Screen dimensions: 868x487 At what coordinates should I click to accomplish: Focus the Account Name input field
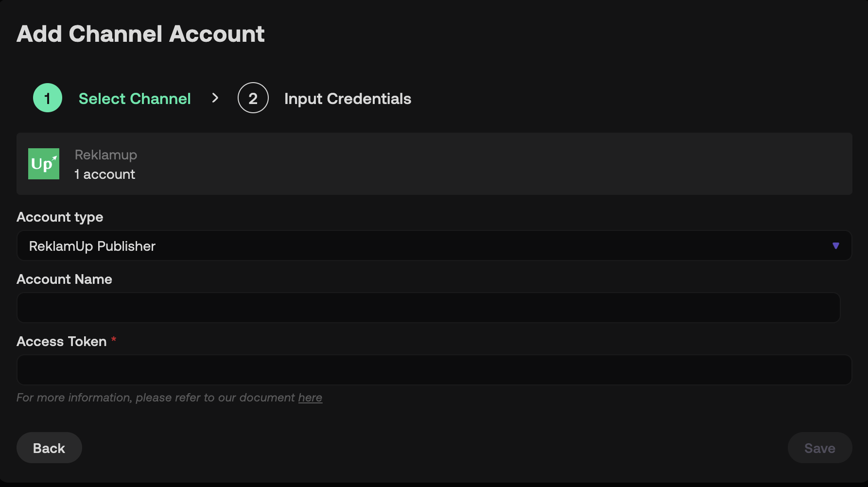pyautogui.click(x=428, y=308)
